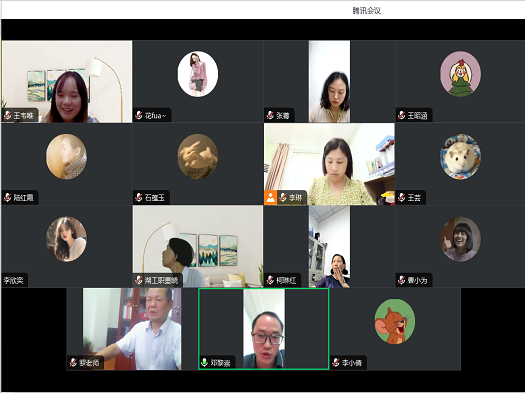Viewport: 525px width, 393px height.
Task: Click the green active microphone icon in the highlighted tile
Action: pyautogui.click(x=204, y=362)
